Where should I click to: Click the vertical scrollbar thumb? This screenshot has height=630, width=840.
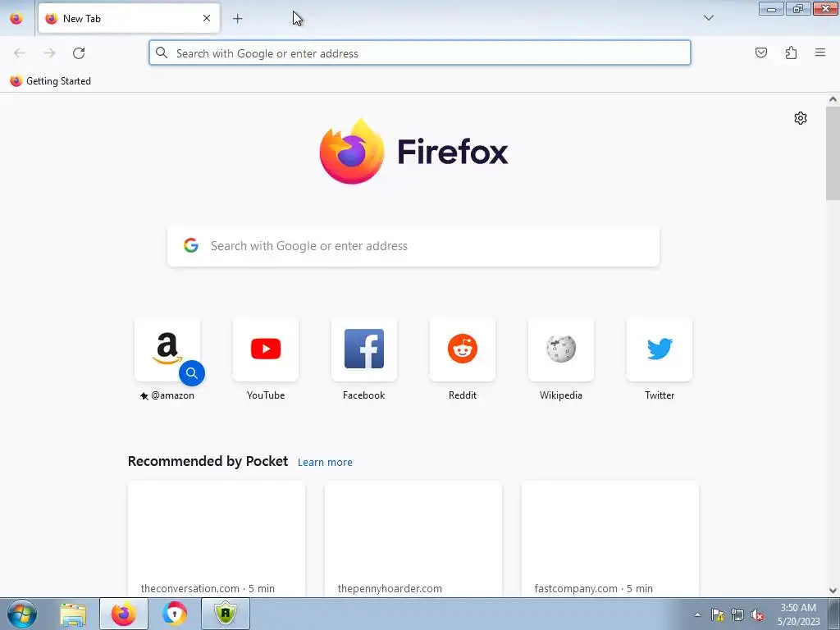[833, 153]
